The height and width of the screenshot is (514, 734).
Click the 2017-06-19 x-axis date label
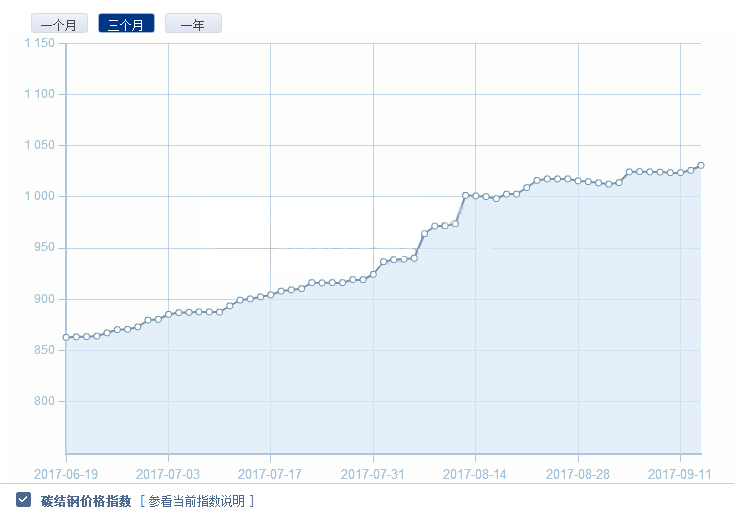pyautogui.click(x=66, y=473)
